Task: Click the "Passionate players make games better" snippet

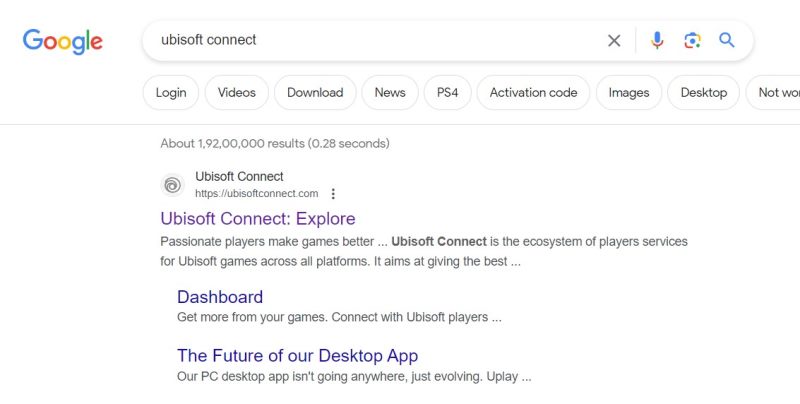Action: (x=423, y=251)
